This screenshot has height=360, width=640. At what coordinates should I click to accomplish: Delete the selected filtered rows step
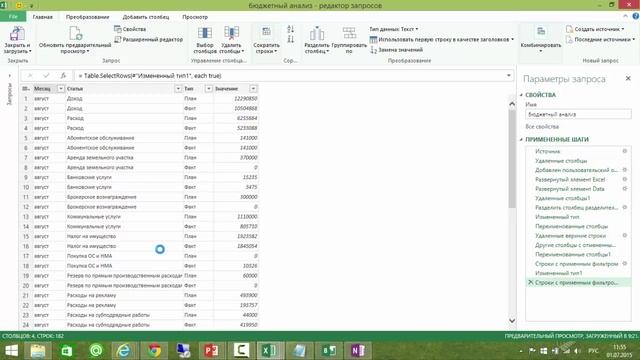coord(531,282)
